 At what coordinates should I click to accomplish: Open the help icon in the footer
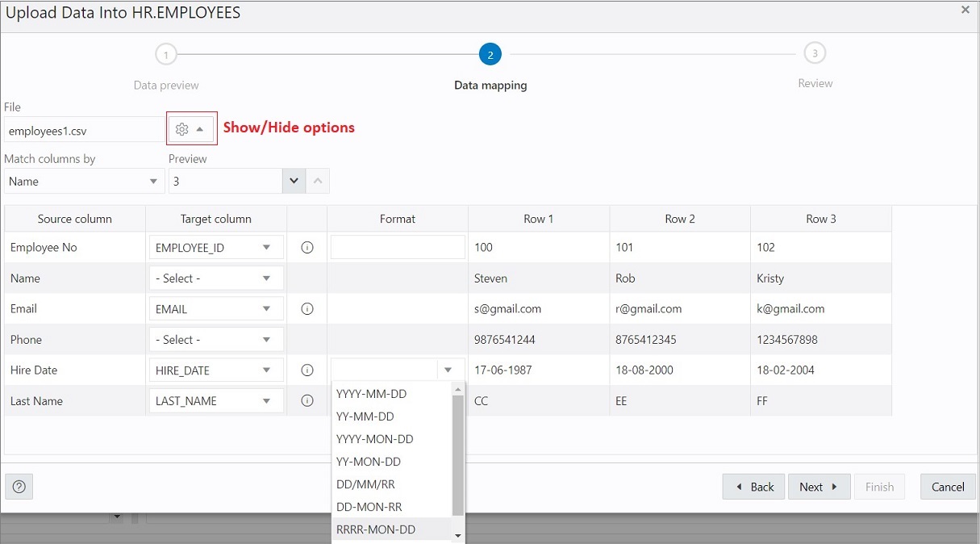coord(18,486)
